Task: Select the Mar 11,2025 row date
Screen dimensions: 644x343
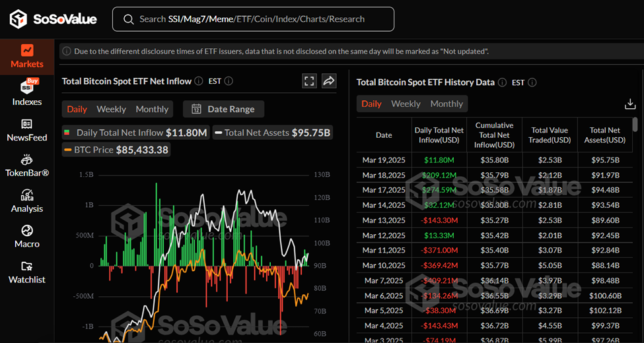Action: pos(384,250)
